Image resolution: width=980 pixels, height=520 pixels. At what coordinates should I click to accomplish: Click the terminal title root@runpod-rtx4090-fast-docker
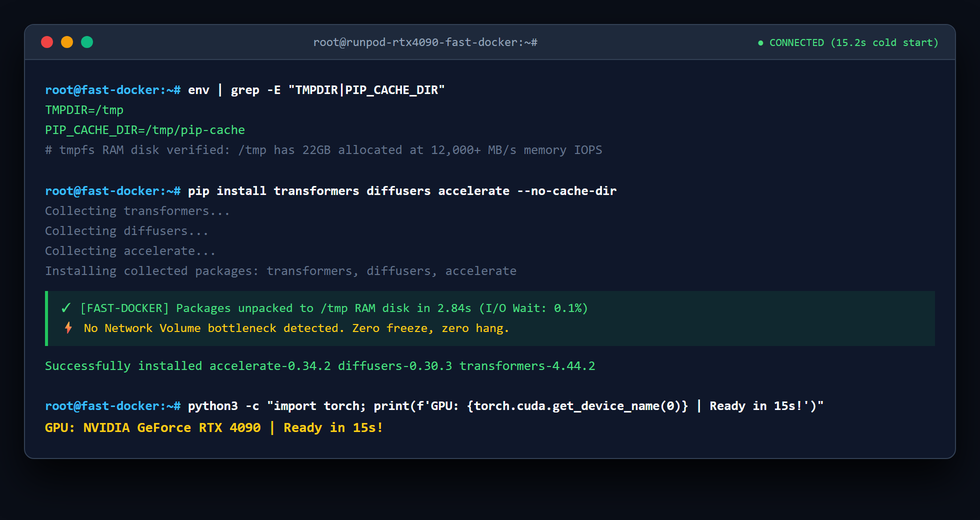click(425, 42)
